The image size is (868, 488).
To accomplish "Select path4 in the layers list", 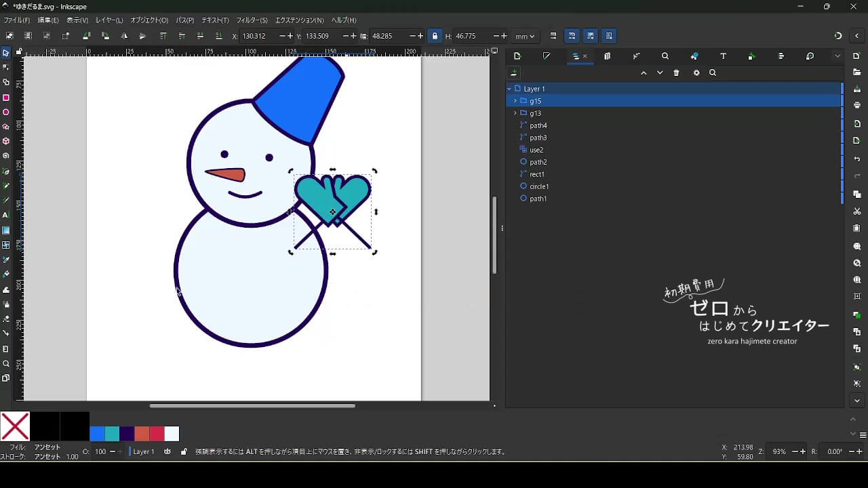I will pyautogui.click(x=538, y=125).
